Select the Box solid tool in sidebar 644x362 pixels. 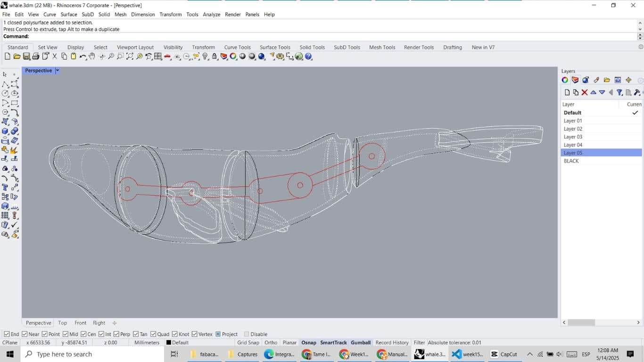pos(5,131)
